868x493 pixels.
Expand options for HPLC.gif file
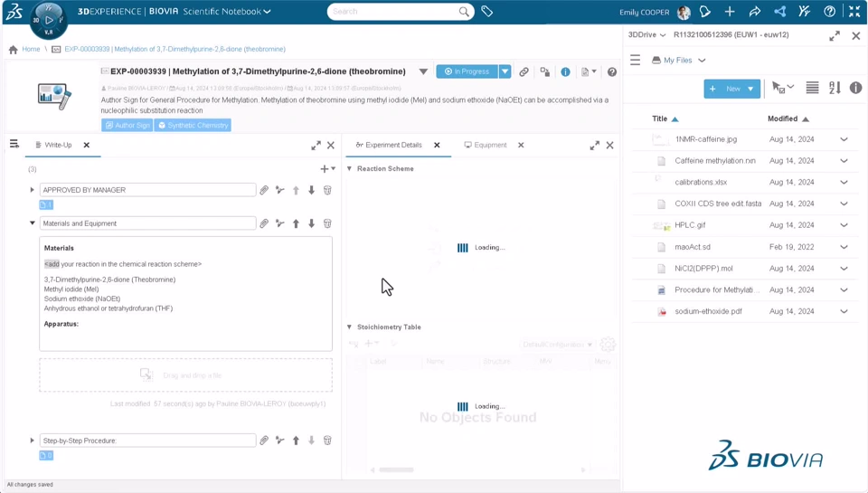coord(844,225)
